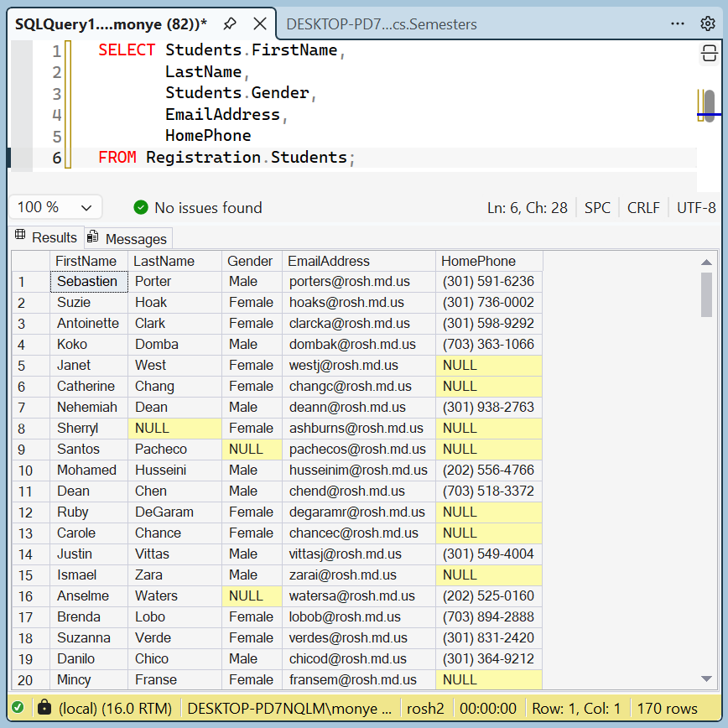
Task: Select the watersa@rosh.md.us cell
Action: 358,595
